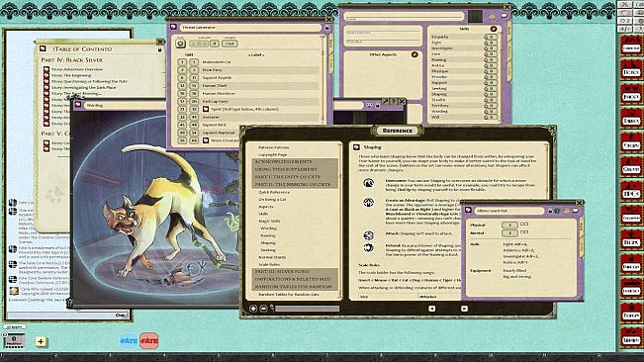Click the edit icon on the Skills panel
Screen dimensions: 644x362
494,29
